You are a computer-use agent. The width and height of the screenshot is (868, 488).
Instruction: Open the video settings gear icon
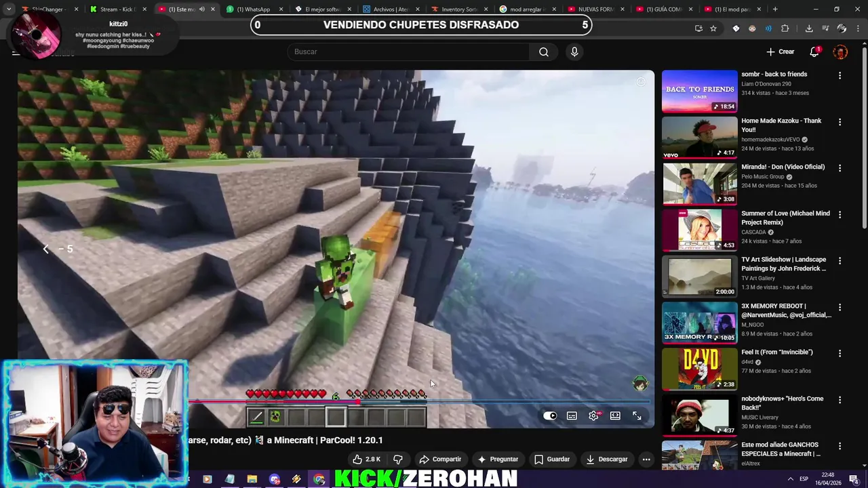(x=594, y=416)
